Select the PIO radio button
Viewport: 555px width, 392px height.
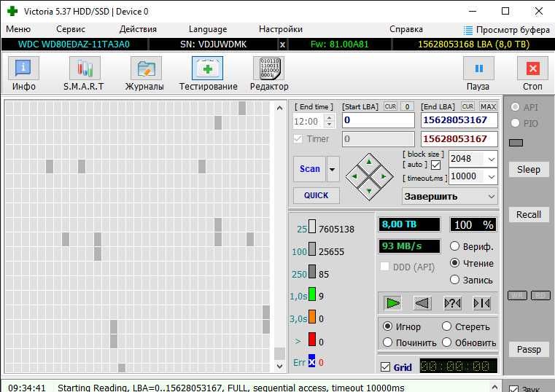coord(515,123)
